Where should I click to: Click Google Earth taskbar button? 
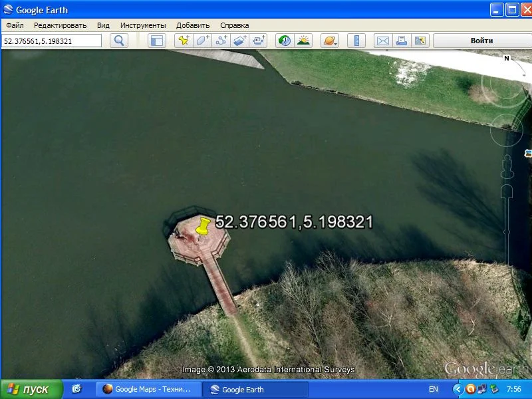[255, 389]
